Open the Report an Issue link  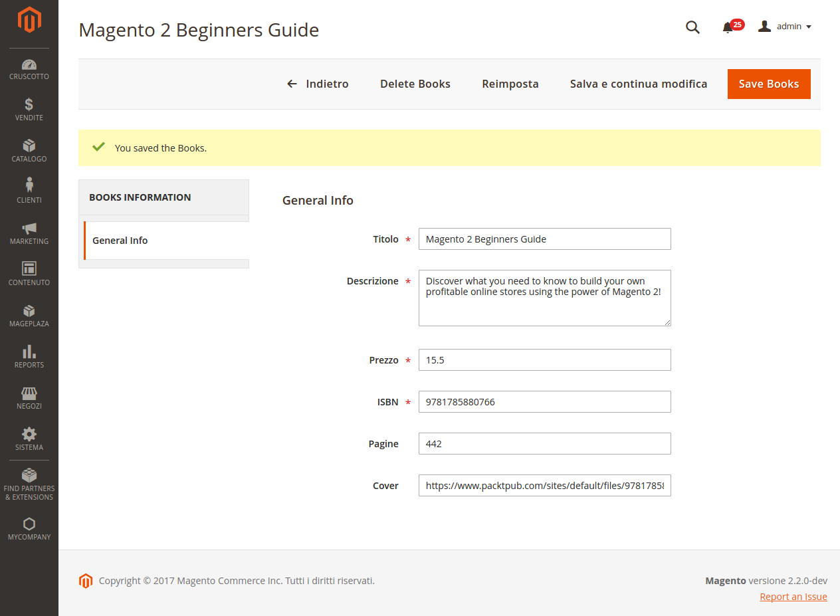[x=793, y=597]
